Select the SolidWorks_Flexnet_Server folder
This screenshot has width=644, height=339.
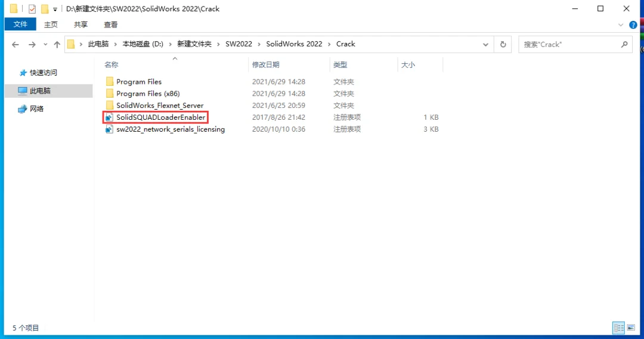click(x=160, y=105)
